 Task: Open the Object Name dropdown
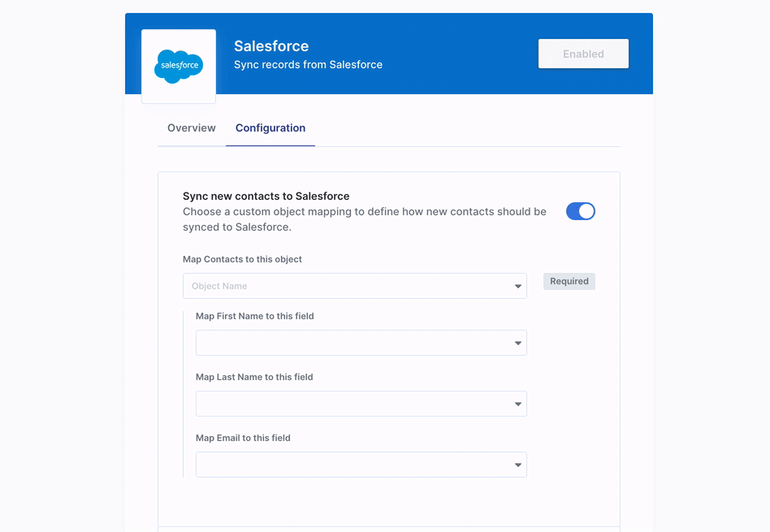[x=355, y=286]
